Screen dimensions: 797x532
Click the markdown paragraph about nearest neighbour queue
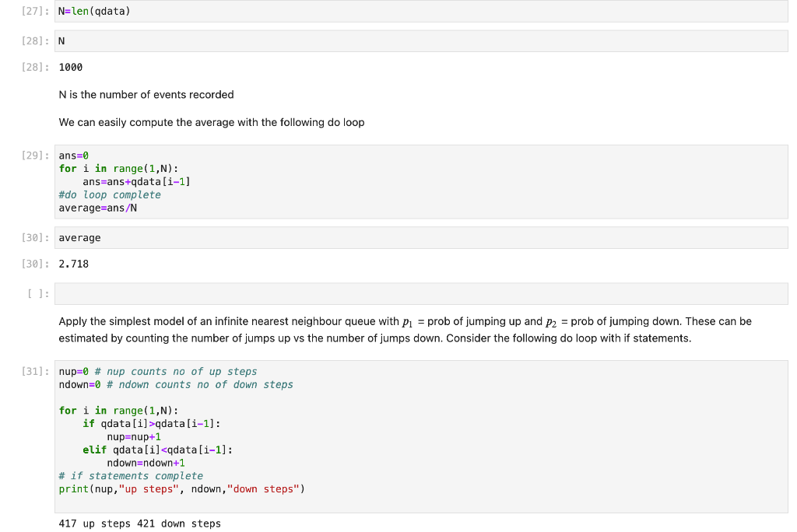coord(405,330)
